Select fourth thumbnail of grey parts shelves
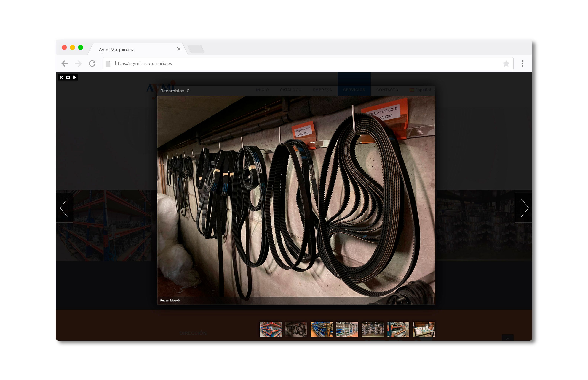588x380 pixels. coord(347,329)
